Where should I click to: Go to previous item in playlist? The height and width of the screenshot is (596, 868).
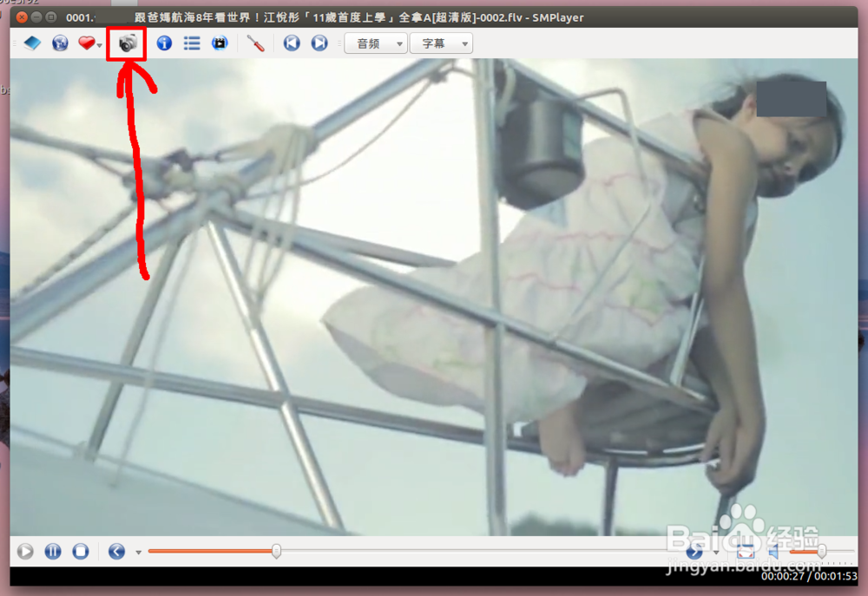coord(292,43)
